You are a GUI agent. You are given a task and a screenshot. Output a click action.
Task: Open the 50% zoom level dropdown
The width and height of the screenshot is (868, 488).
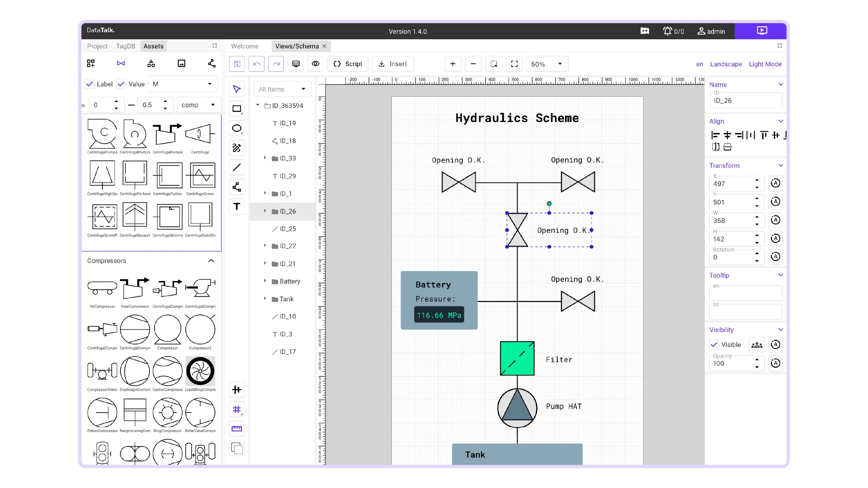tap(547, 64)
